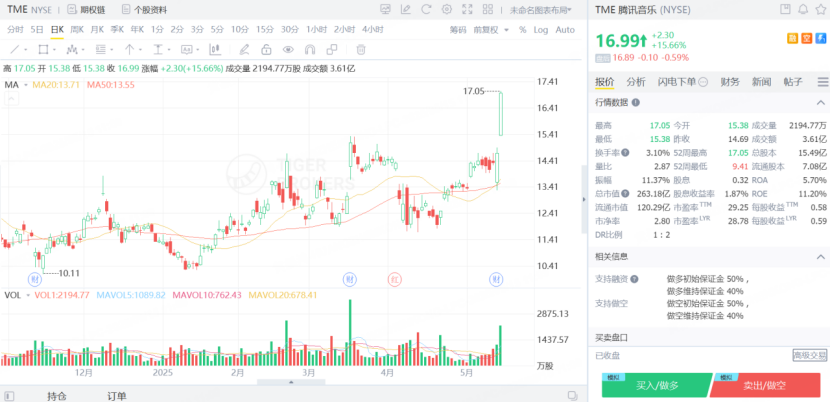Screen dimensions: 830x402
Task: Select the 15分 interval
Action: point(264,30)
